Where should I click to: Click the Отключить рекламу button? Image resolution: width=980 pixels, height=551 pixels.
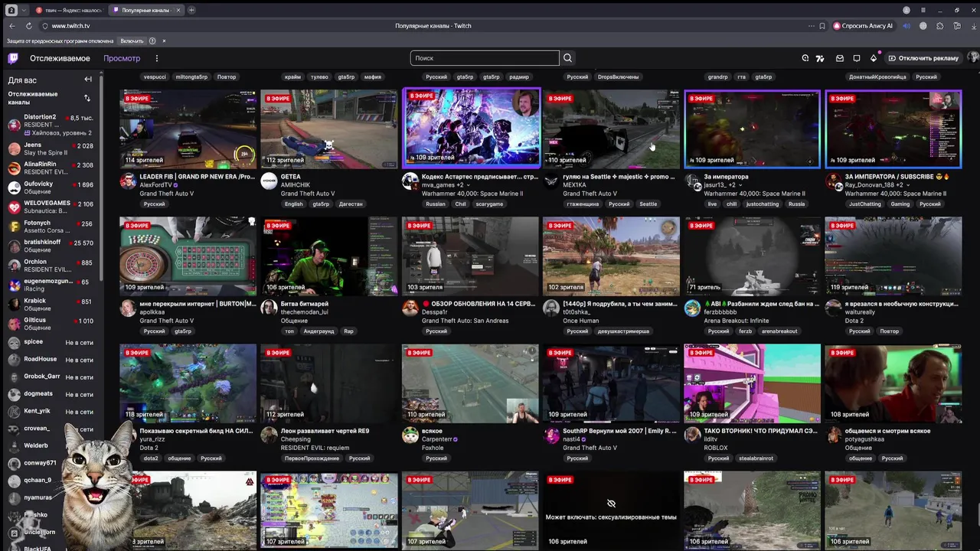tap(923, 58)
